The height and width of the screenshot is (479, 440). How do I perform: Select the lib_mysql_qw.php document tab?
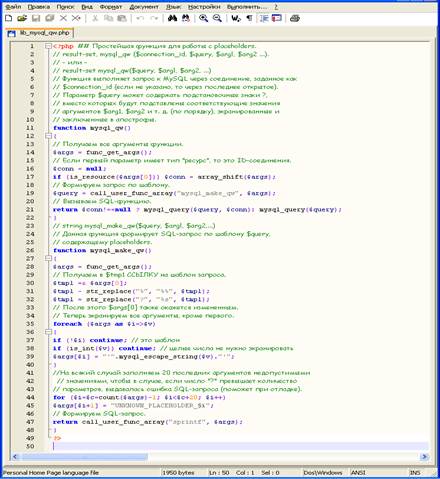[x=39, y=33]
